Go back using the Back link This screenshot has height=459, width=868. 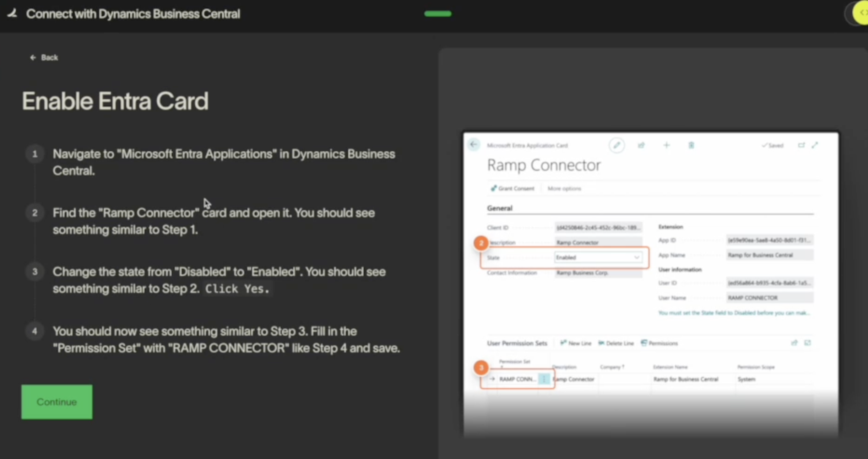click(44, 58)
